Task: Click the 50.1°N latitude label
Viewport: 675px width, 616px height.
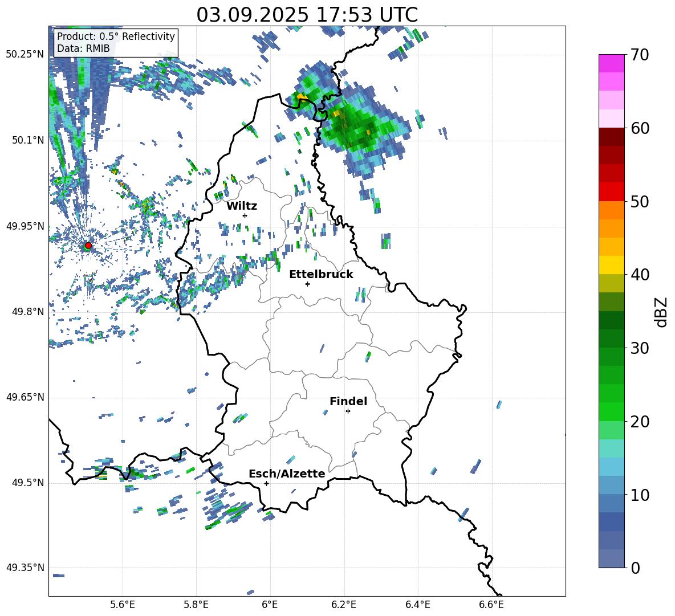Action: coord(28,140)
